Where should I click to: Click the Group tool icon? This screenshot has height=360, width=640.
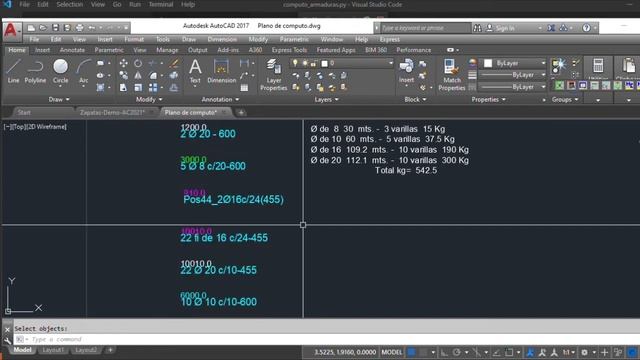click(559, 65)
